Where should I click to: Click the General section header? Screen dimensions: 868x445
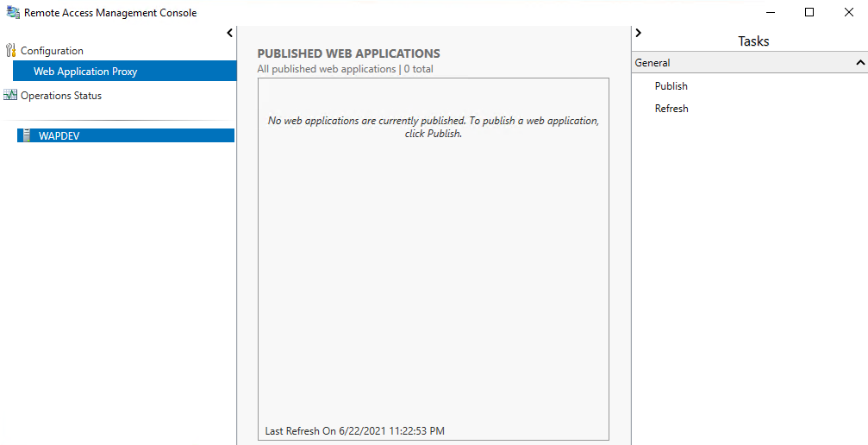[x=750, y=63]
